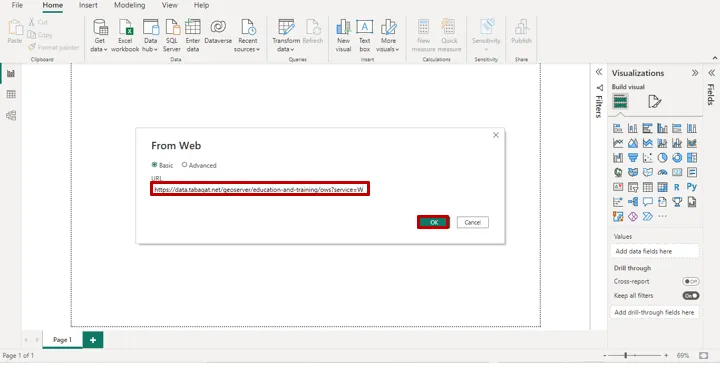This screenshot has height=365, width=723.
Task: Open the Excel workbook data source
Action: (x=125, y=35)
